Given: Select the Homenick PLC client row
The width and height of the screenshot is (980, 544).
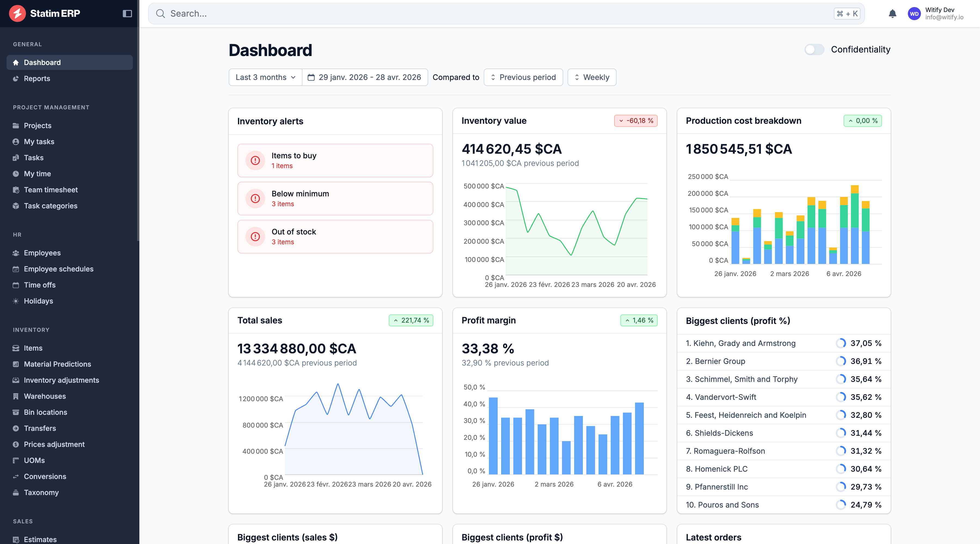Looking at the screenshot, I should 784,469.
